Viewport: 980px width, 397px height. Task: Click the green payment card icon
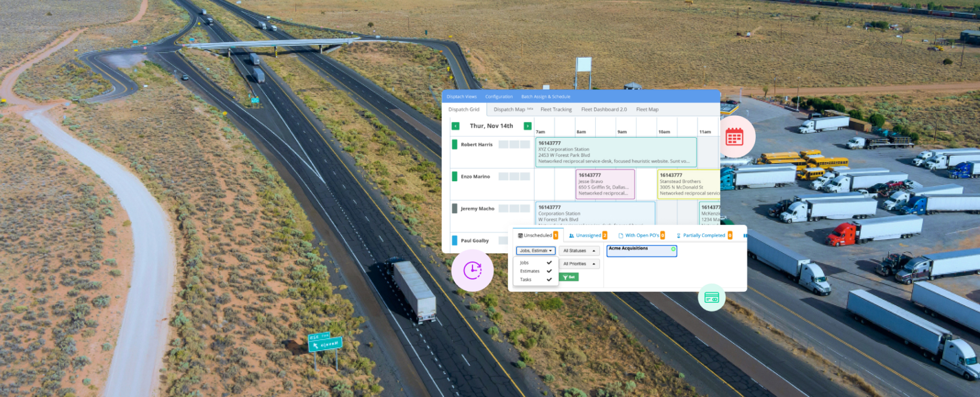(x=712, y=297)
